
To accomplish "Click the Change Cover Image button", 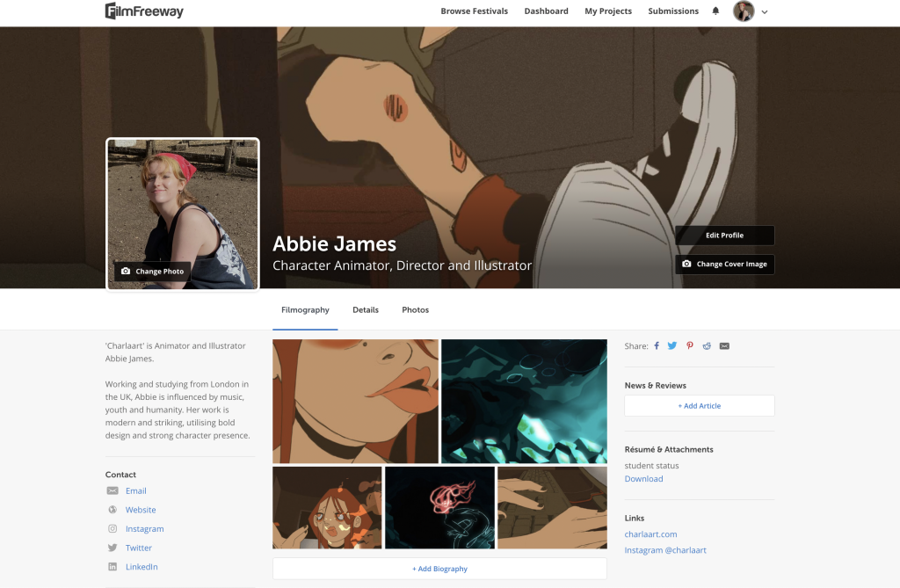I will (724, 265).
